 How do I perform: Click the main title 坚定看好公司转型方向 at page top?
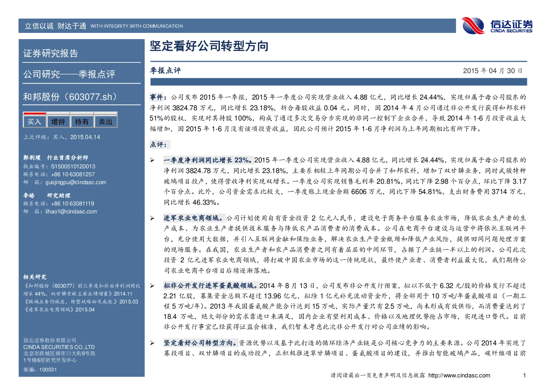click(209, 46)
